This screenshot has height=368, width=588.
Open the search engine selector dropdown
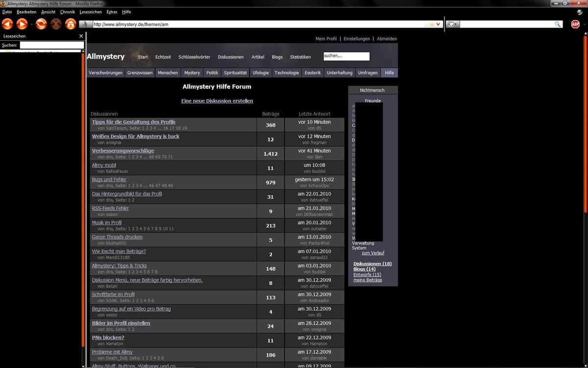tap(453, 24)
